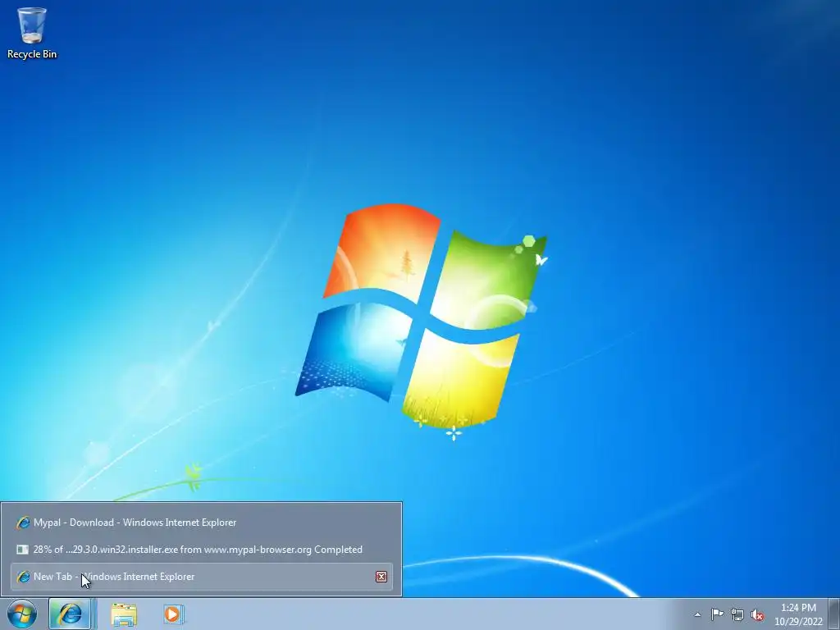Close the New Tab window preview entry
The width and height of the screenshot is (840, 630).
point(381,577)
